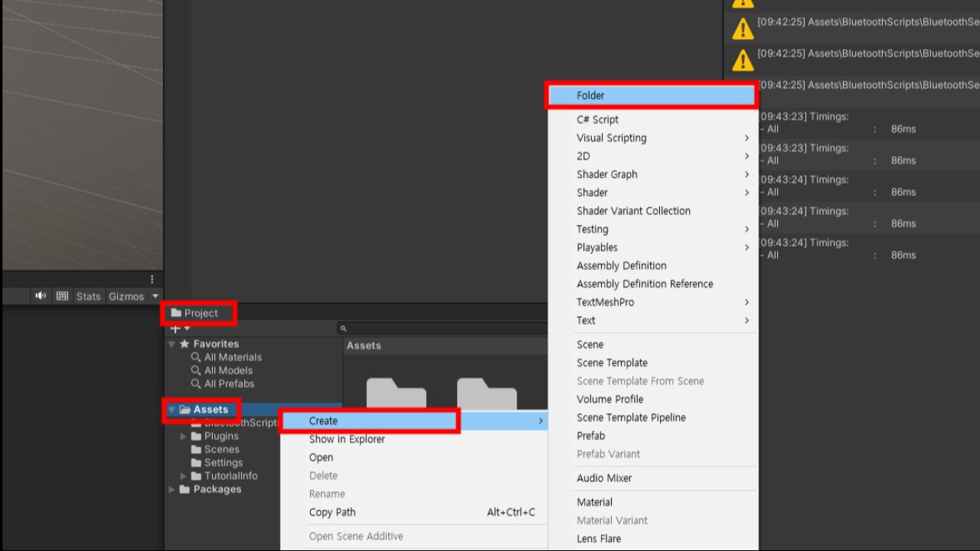Toggle the audio mute speaker icon

[41, 296]
